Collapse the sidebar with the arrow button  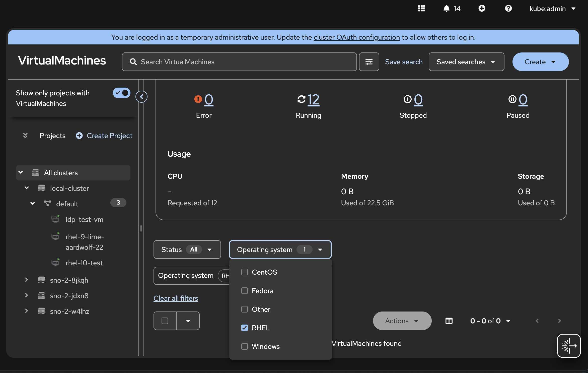141,97
